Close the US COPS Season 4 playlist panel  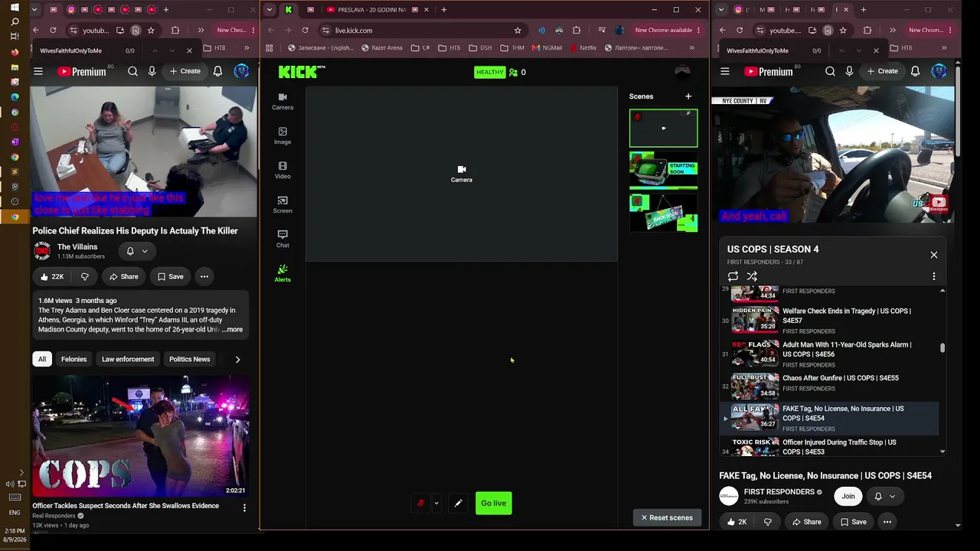pos(933,255)
